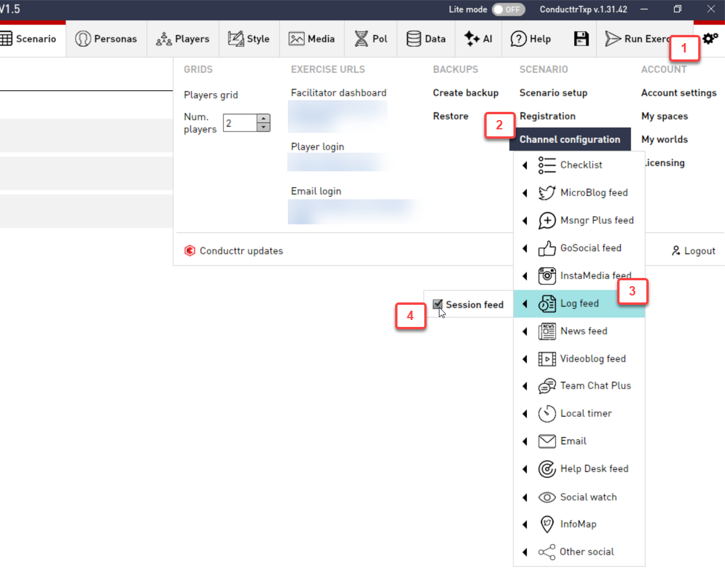
Task: Click the save floppy disk icon
Action: (581, 39)
